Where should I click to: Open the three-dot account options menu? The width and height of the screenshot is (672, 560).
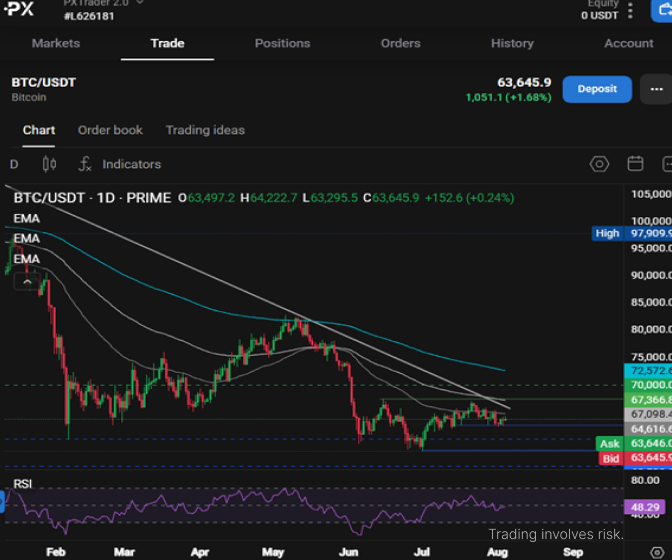click(x=630, y=10)
